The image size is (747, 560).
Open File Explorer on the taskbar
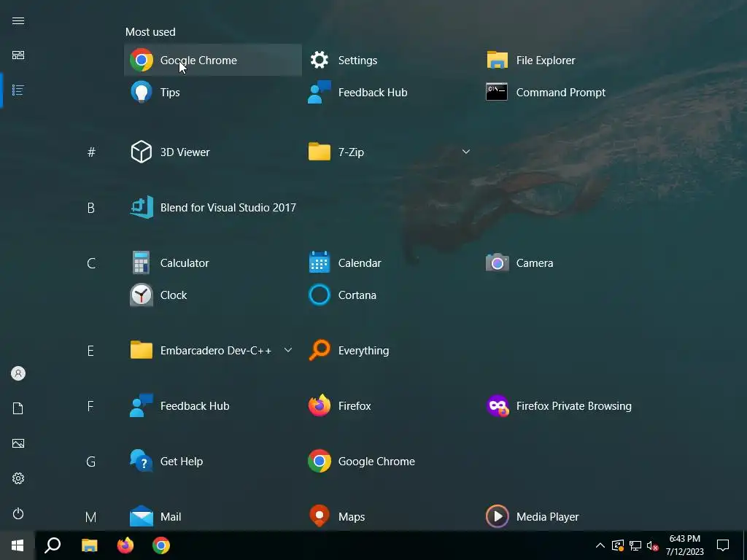pyautogui.click(x=90, y=545)
